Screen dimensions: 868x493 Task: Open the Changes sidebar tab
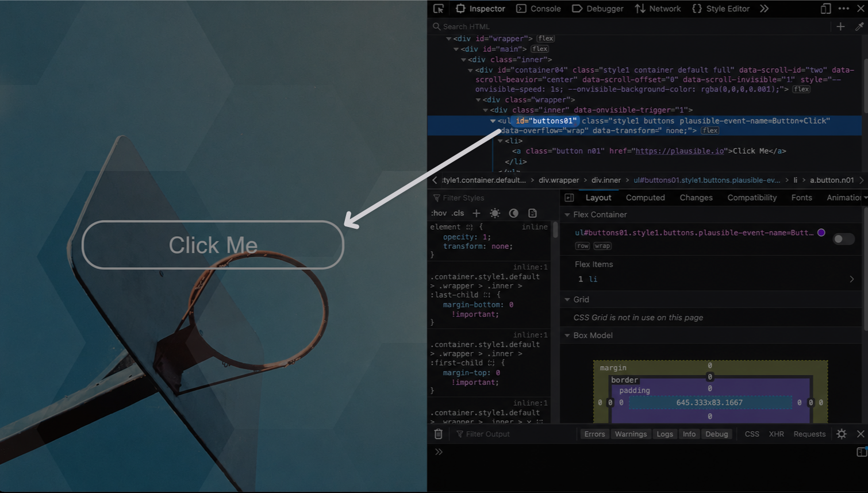(x=696, y=198)
